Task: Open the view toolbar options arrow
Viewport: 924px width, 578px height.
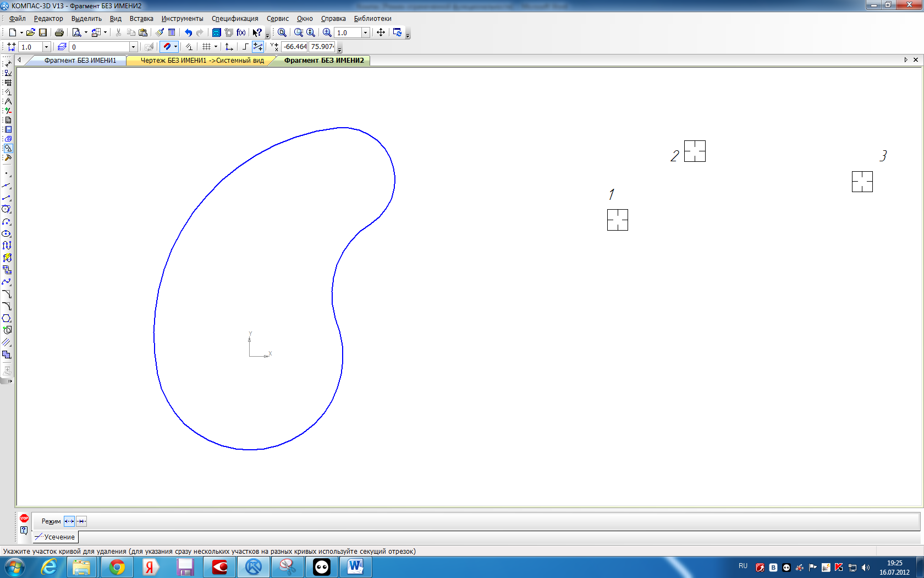Action: point(408,34)
